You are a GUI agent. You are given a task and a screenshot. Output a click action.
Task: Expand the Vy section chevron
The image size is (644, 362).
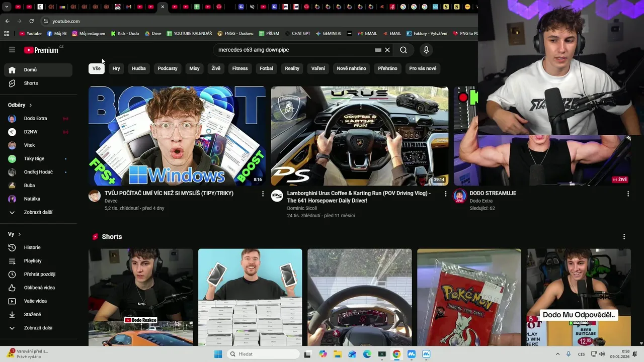[20, 234]
